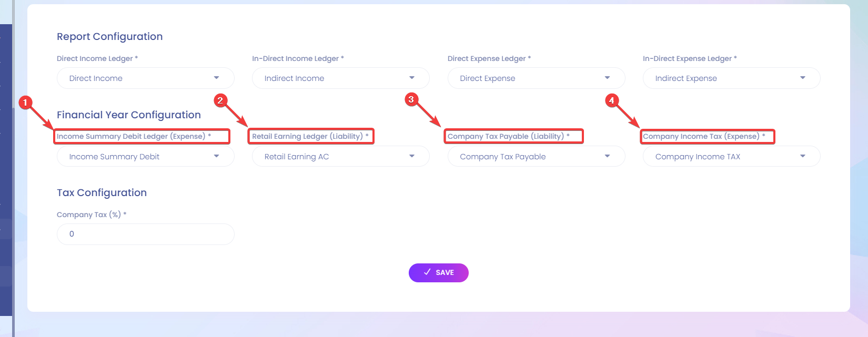Open the Direct Expense Ledger dropdown
Viewport: 868px width, 337px height.
(536, 78)
